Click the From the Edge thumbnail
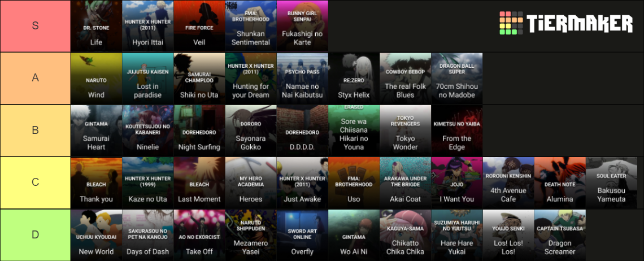644x261 pixels. [456, 130]
